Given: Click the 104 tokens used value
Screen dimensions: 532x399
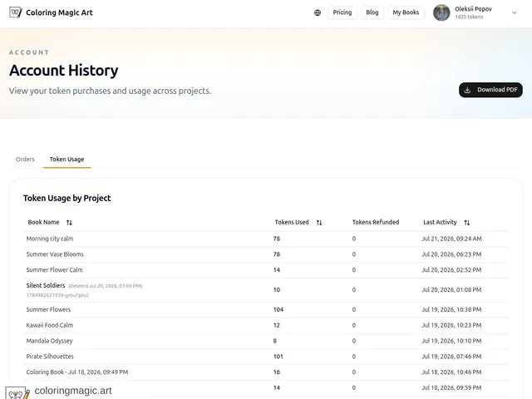Looking at the screenshot, I should click(x=278, y=310).
